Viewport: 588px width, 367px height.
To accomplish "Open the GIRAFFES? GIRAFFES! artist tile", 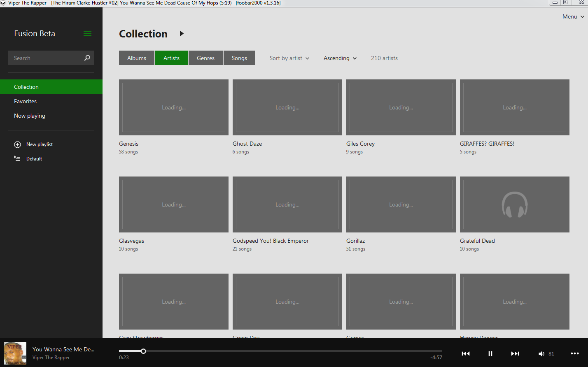I will [515, 107].
